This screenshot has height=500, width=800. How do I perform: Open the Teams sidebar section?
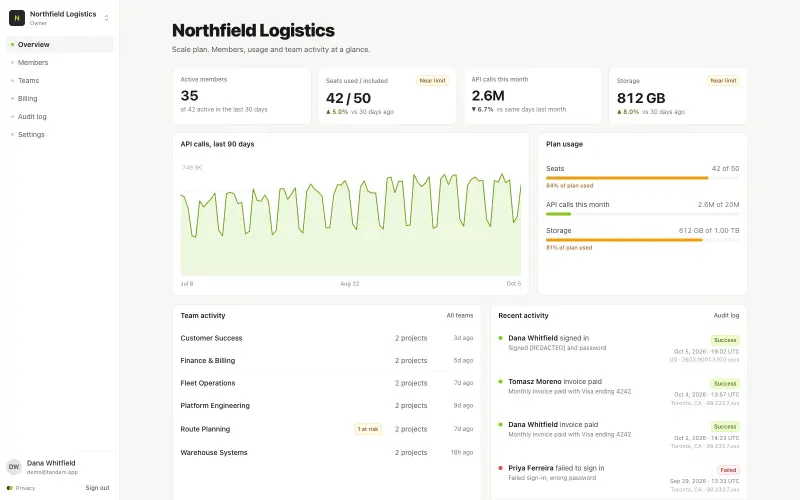click(60, 81)
